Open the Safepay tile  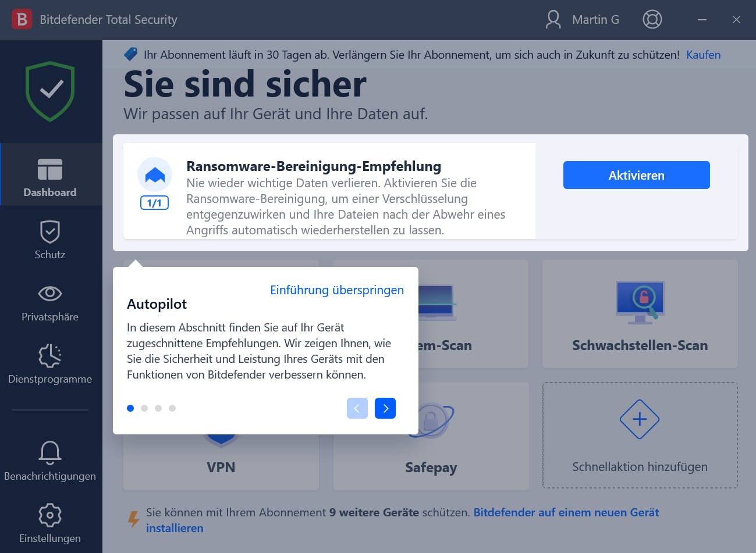click(x=431, y=436)
